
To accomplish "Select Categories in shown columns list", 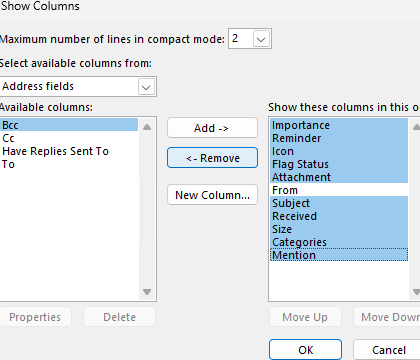I will click(339, 242).
